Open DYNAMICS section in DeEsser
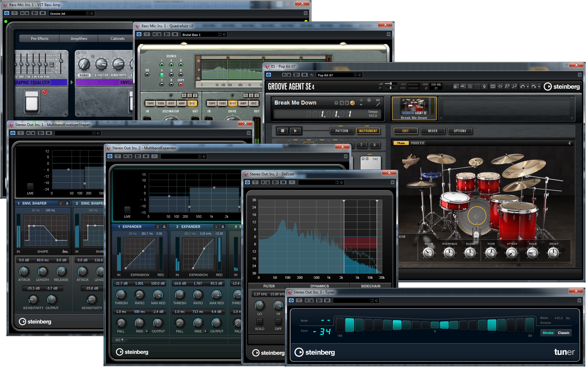The image size is (588, 368). (x=320, y=286)
